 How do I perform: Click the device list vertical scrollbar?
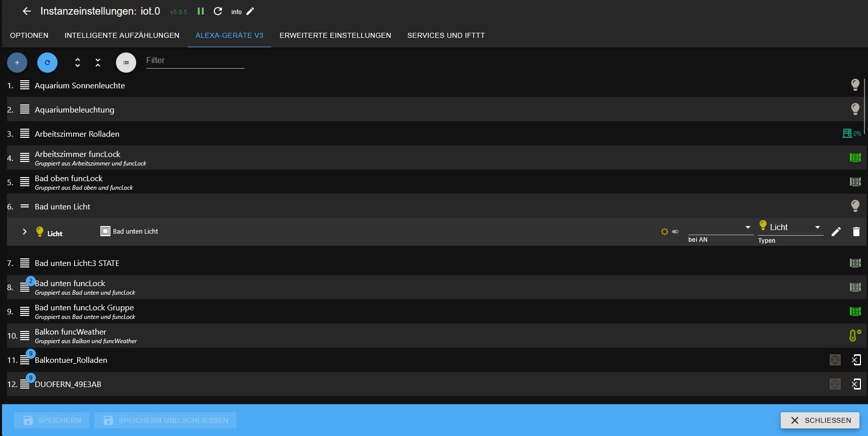(864, 106)
